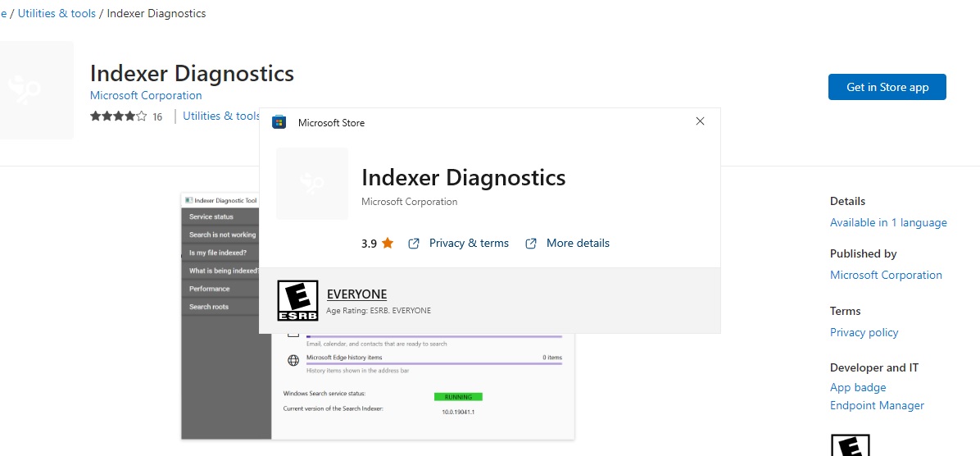Open Available in 1 language link
This screenshot has width=980, height=456.
[888, 223]
